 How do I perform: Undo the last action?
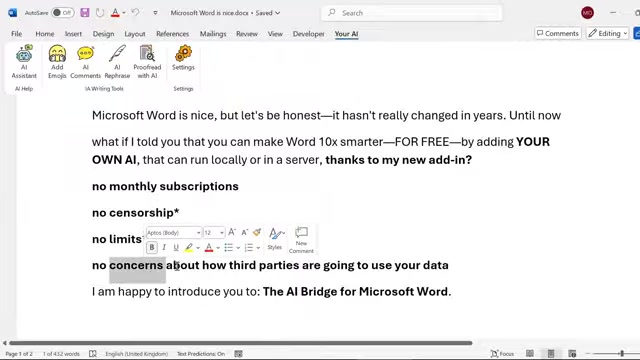point(135,13)
